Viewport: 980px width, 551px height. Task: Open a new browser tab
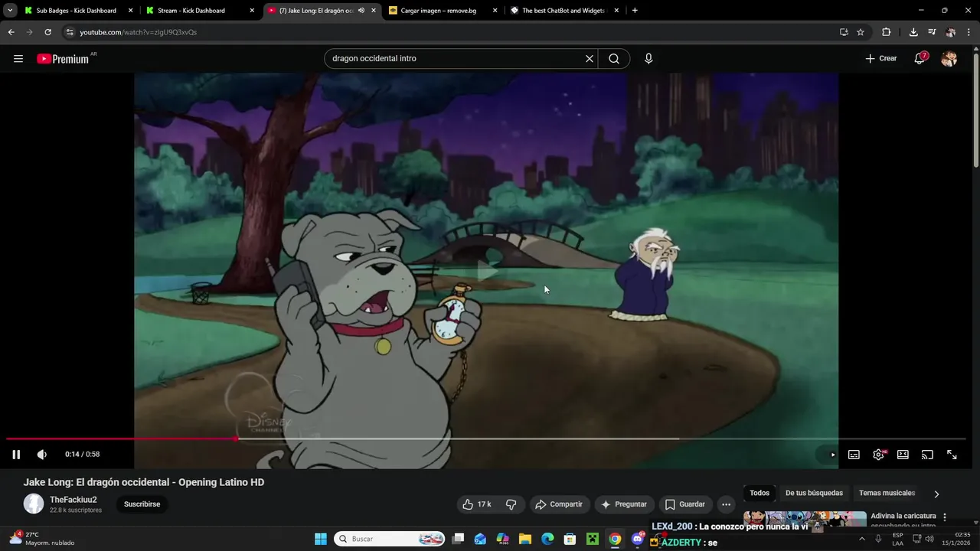(635, 11)
